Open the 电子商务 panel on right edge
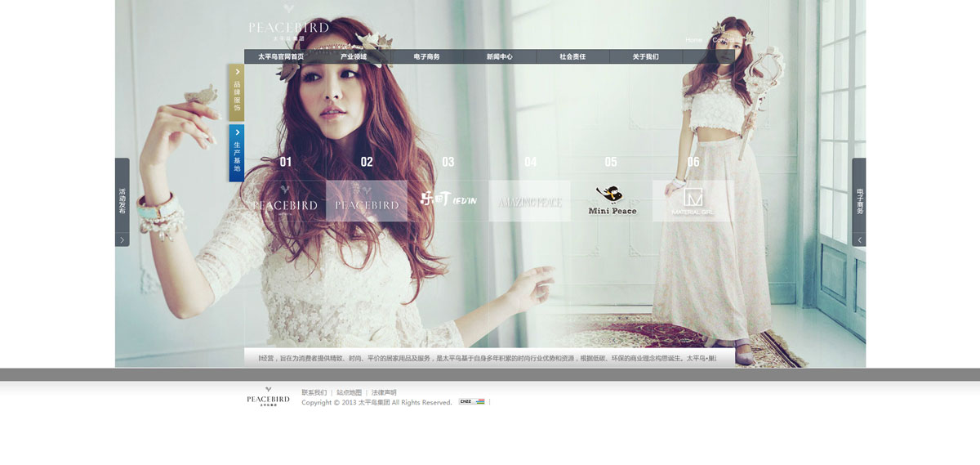Image resolution: width=980 pixels, height=465 pixels. tap(858, 202)
